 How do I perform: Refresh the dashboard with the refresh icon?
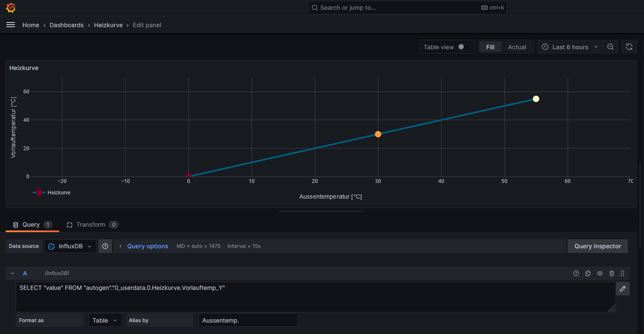629,47
